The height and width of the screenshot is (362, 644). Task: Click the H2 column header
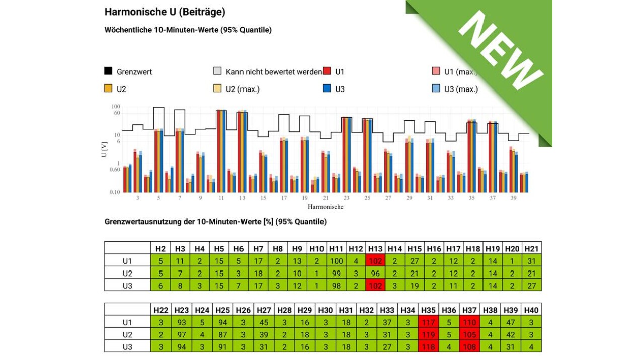click(160, 248)
